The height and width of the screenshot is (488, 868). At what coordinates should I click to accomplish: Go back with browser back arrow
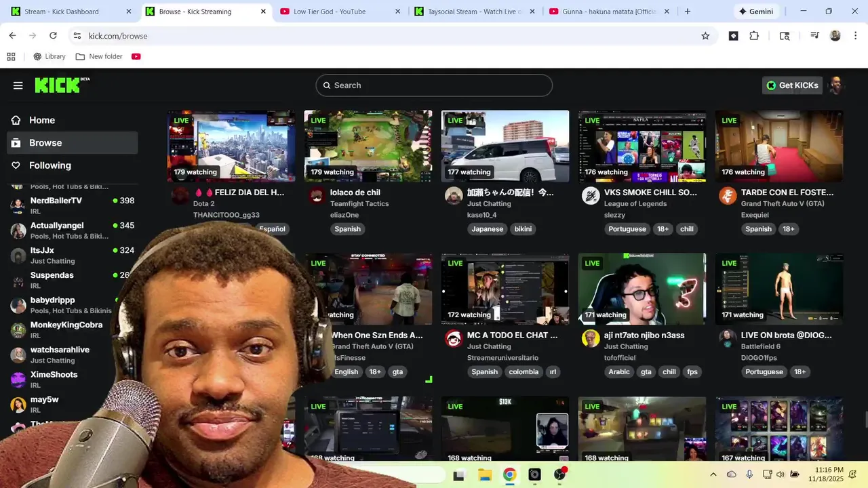coord(12,35)
